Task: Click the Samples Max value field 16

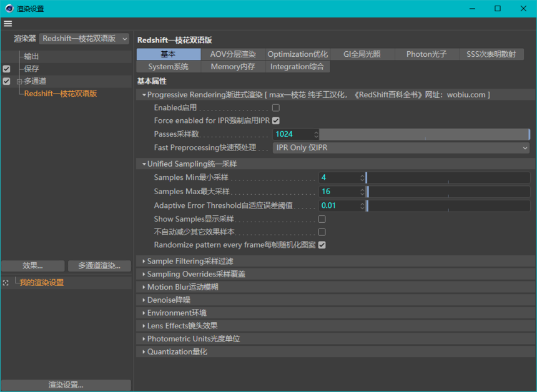Action: [x=339, y=192]
